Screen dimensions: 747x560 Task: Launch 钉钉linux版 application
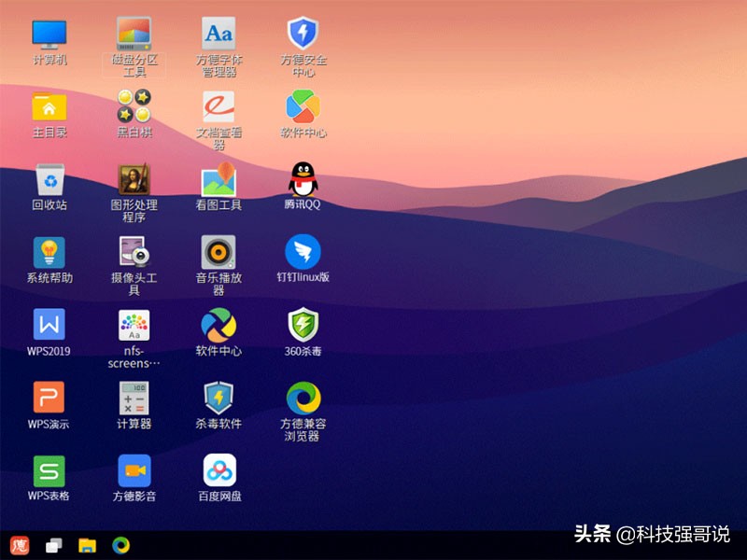click(x=303, y=251)
